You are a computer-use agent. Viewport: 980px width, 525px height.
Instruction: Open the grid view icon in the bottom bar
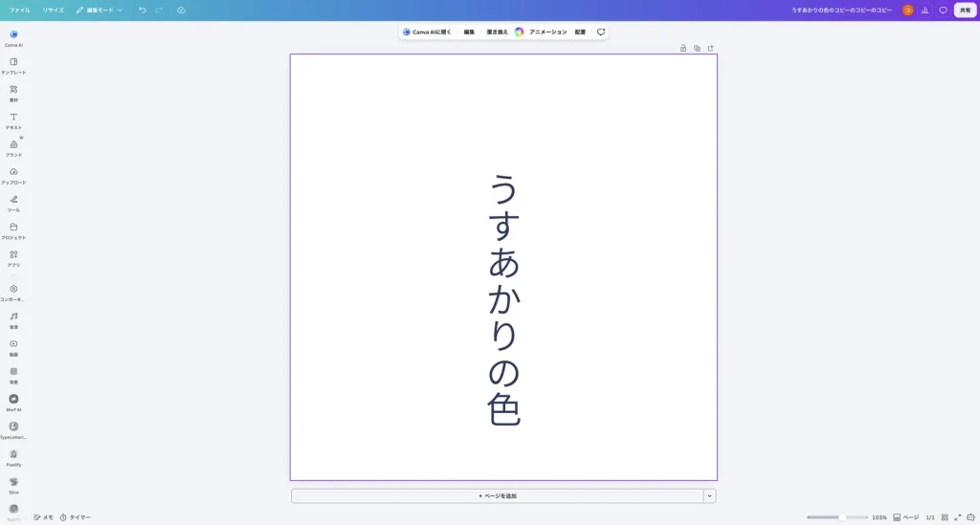click(945, 517)
